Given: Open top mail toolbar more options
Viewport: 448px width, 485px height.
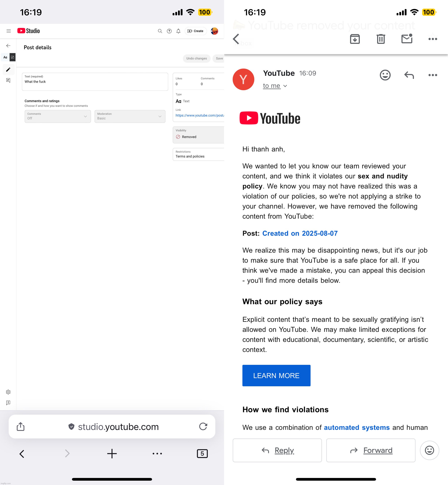Looking at the screenshot, I should [x=433, y=39].
